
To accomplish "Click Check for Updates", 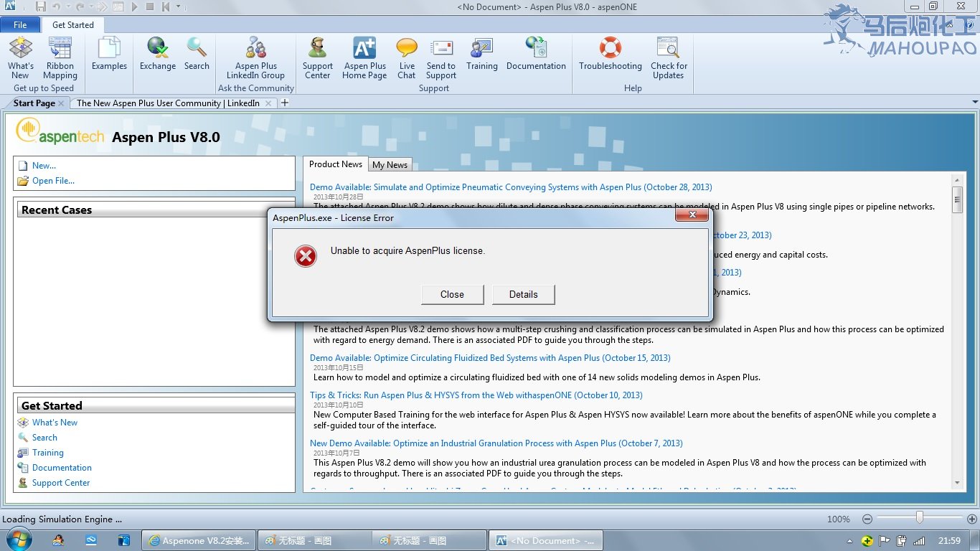I will click(669, 58).
